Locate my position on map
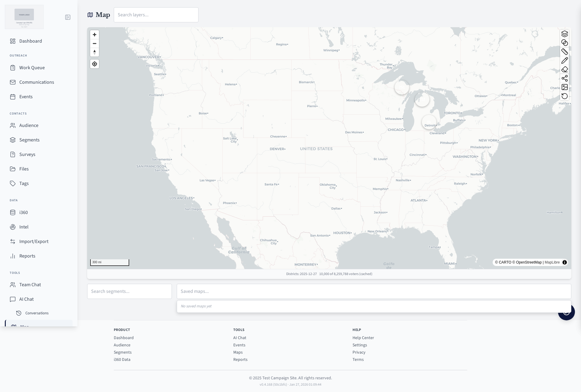 click(94, 64)
